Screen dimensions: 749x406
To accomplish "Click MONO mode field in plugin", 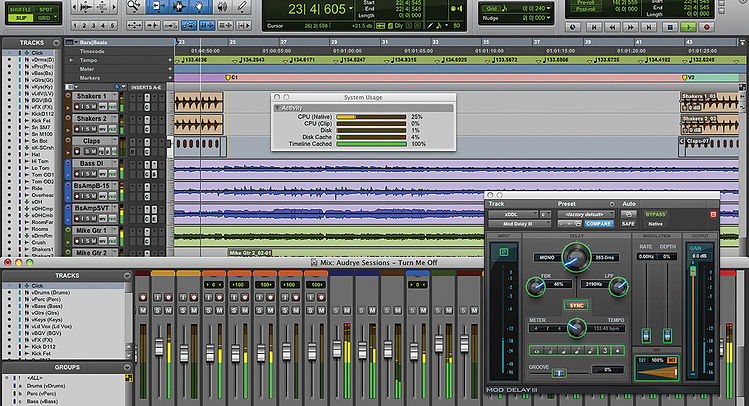I will (x=547, y=257).
